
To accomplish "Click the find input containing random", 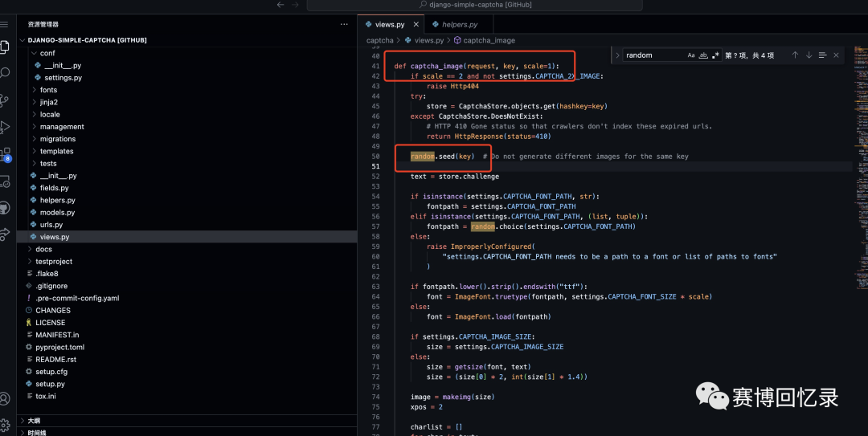I will [x=653, y=55].
